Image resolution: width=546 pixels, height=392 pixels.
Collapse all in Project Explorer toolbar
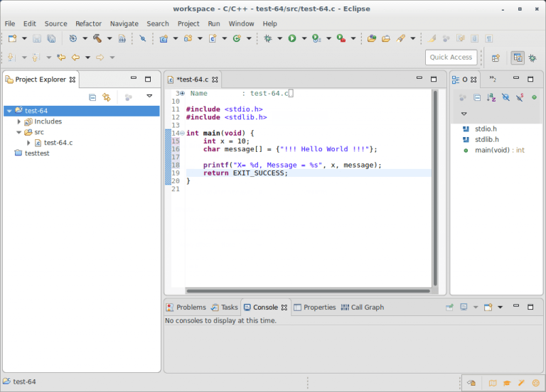pyautogui.click(x=92, y=97)
